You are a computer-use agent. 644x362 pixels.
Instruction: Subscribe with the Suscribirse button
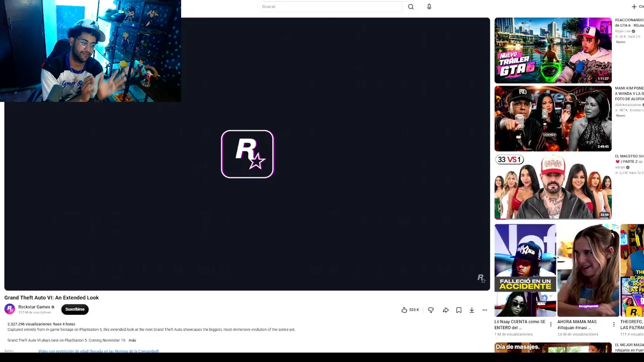pos(74,309)
